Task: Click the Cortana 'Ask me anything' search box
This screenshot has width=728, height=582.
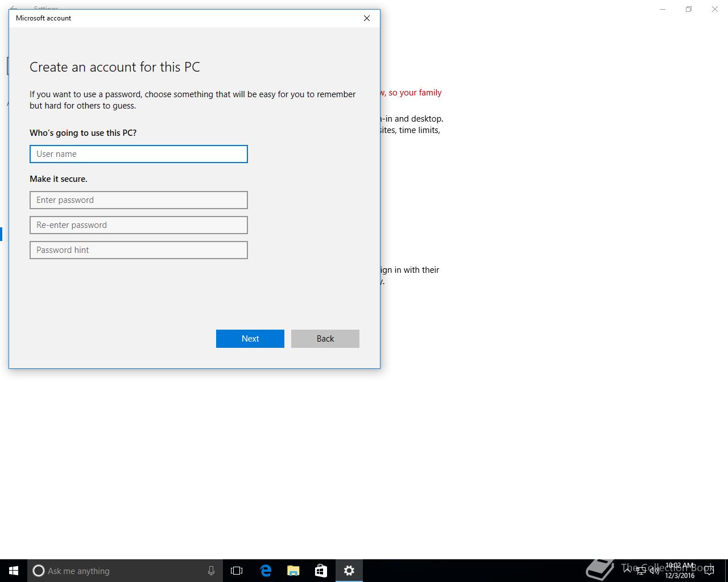Action: 125,571
